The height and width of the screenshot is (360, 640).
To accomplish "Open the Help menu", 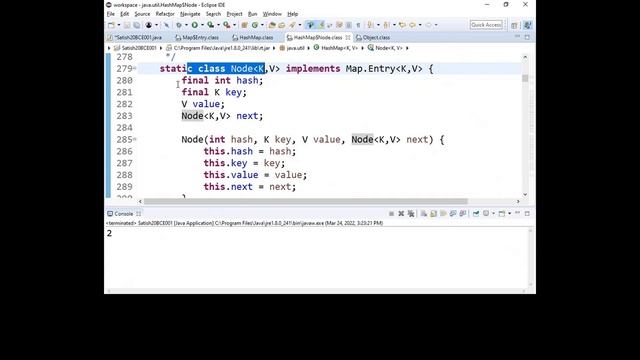I will [x=293, y=14].
